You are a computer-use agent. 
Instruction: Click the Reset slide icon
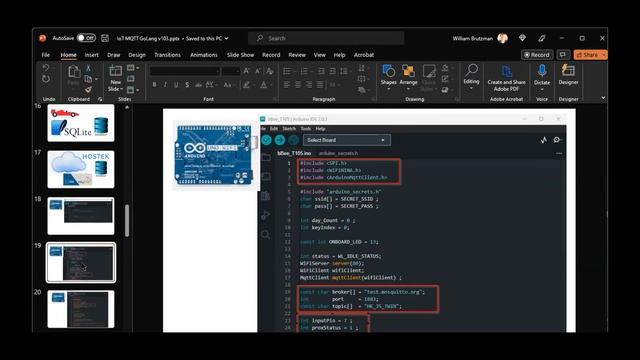tap(131, 79)
